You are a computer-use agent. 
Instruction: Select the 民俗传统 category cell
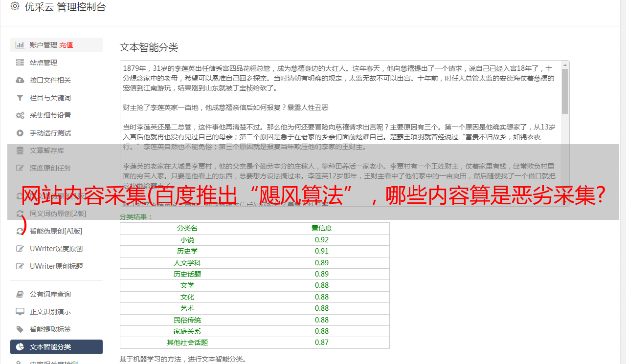pos(187,320)
